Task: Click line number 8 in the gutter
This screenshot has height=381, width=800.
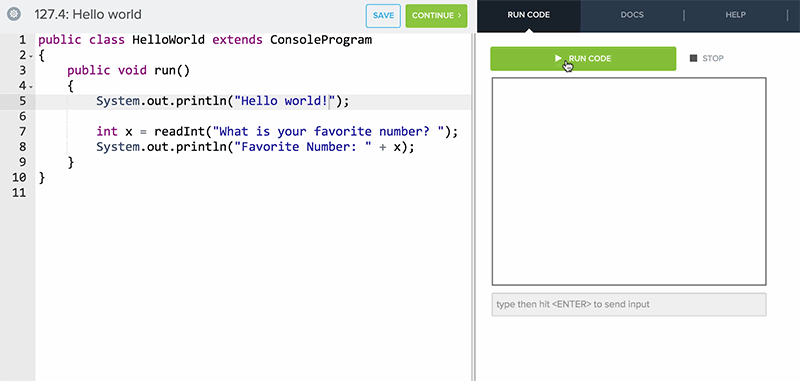Action: (x=22, y=147)
